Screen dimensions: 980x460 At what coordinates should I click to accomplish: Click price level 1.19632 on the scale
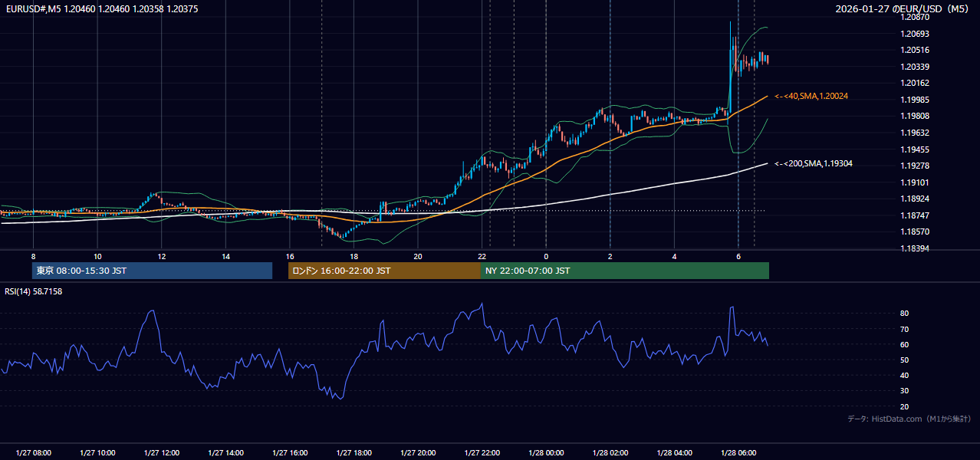coord(916,133)
